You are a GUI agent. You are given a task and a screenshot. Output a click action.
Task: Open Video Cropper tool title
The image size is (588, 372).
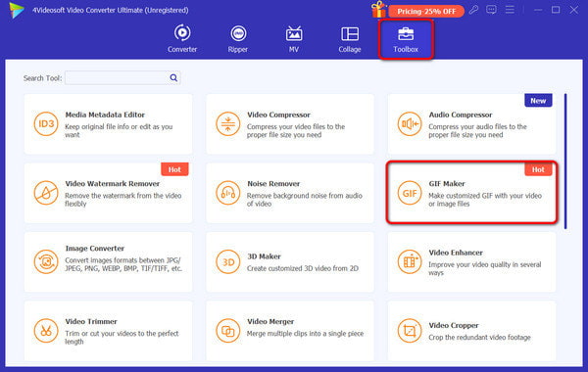click(454, 325)
